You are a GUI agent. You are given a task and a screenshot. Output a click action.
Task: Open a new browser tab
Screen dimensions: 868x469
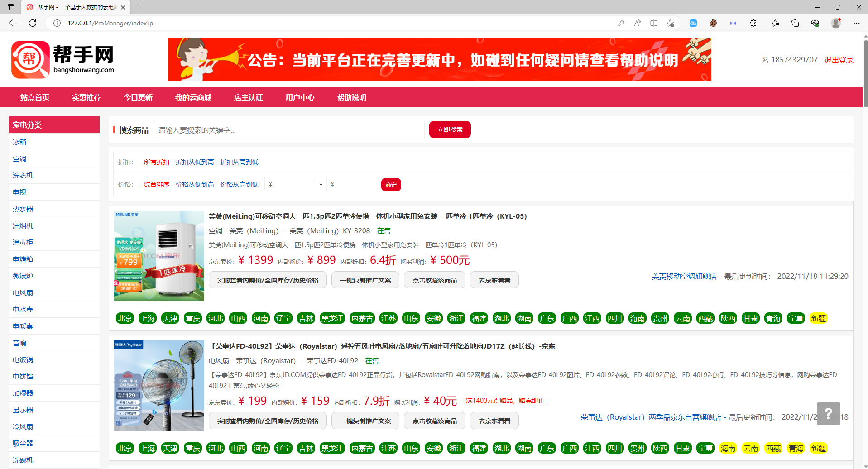138,7
